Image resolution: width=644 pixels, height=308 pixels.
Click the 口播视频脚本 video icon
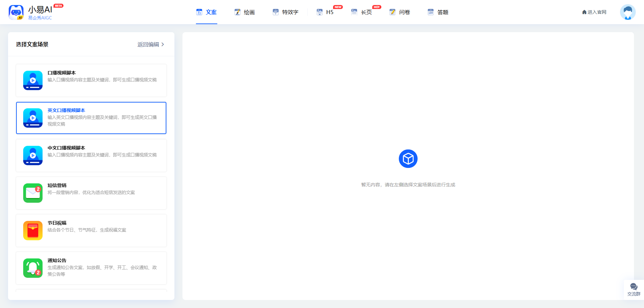(33, 80)
